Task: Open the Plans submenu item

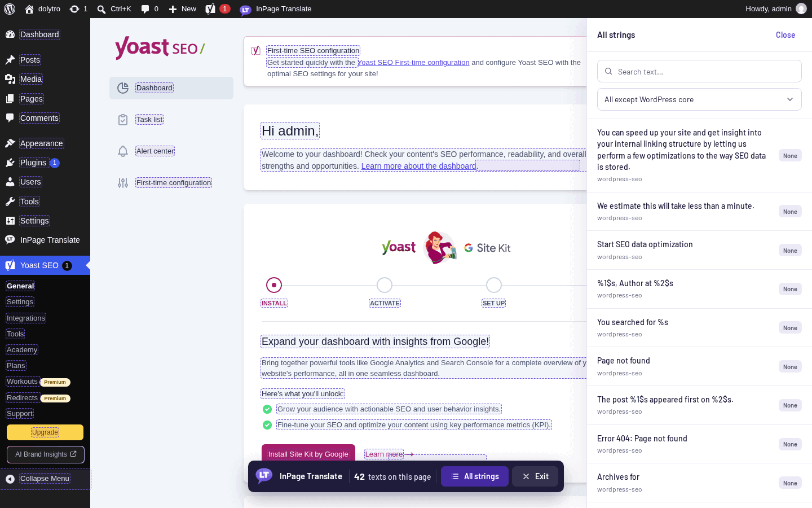Action: [x=16, y=366]
